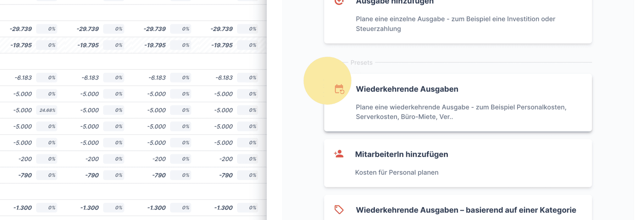This screenshot has width=644, height=220.
Task: Select the rightmost -790 table value
Action: 226,175
